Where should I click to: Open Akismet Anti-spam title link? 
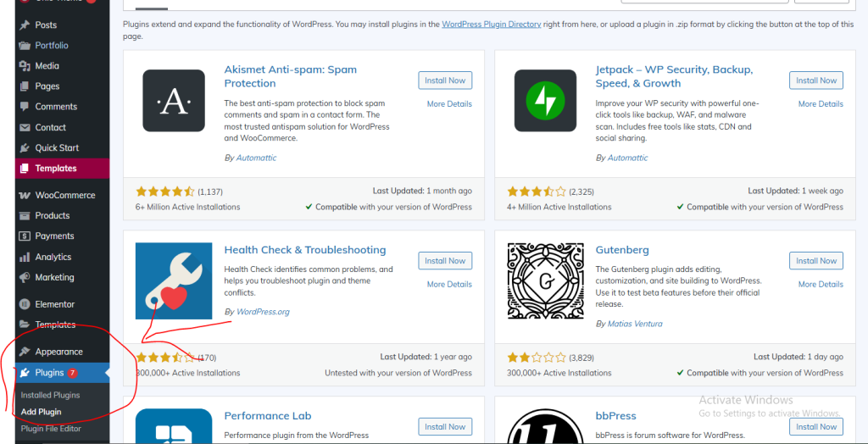point(291,76)
